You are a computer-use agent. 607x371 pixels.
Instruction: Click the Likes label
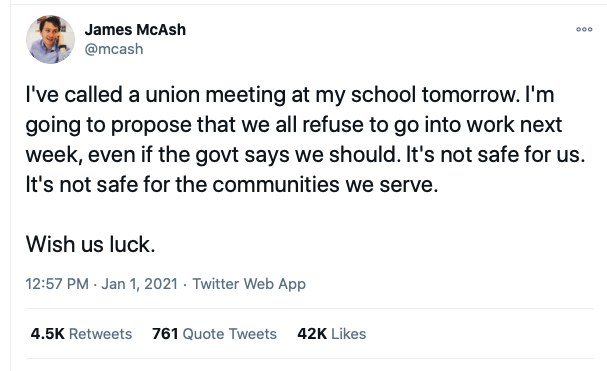(348, 334)
